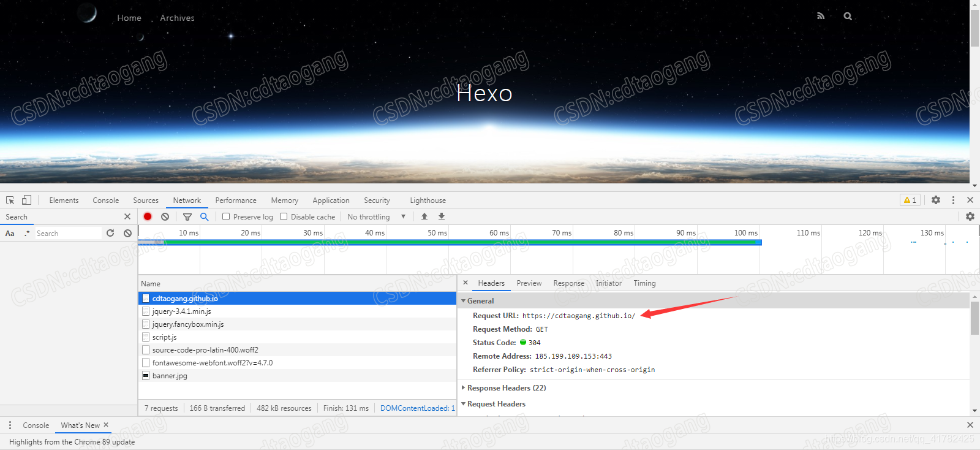Collapse the General section
The image size is (980, 450).
(x=464, y=301)
